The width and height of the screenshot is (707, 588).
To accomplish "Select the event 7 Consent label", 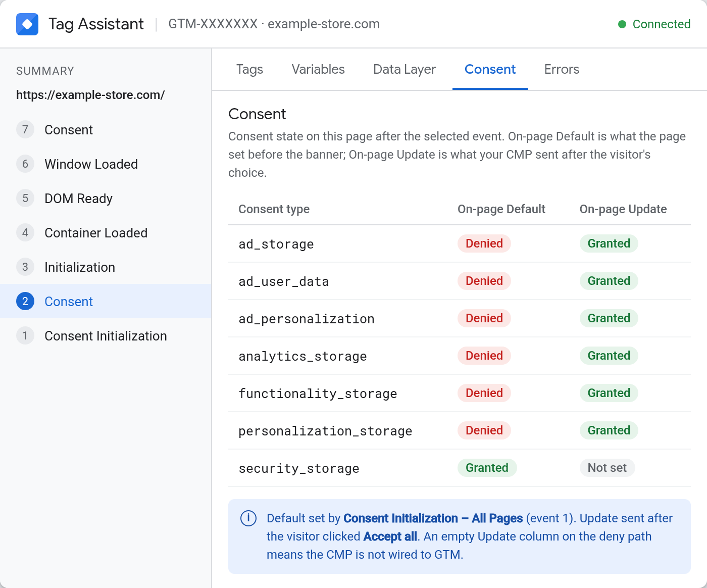I will 69,130.
